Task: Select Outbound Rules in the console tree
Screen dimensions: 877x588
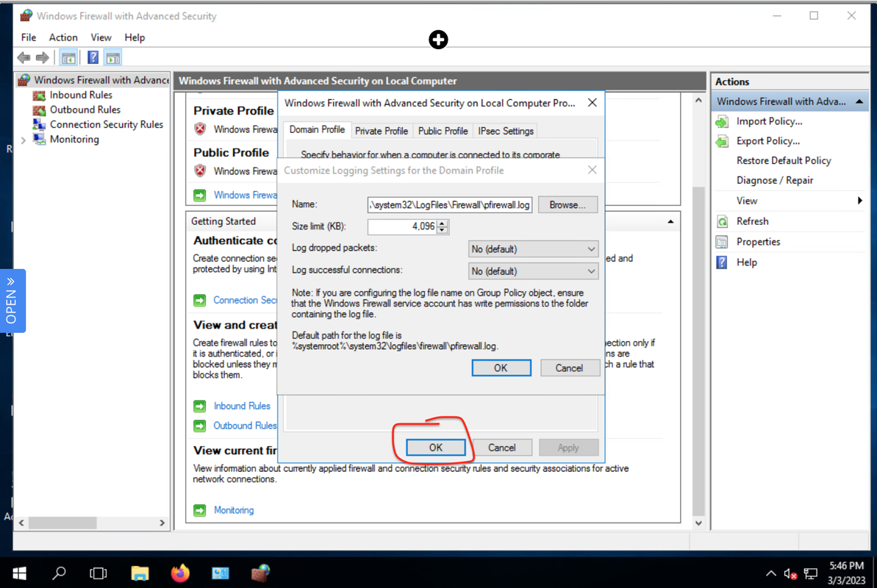Action: 85,110
